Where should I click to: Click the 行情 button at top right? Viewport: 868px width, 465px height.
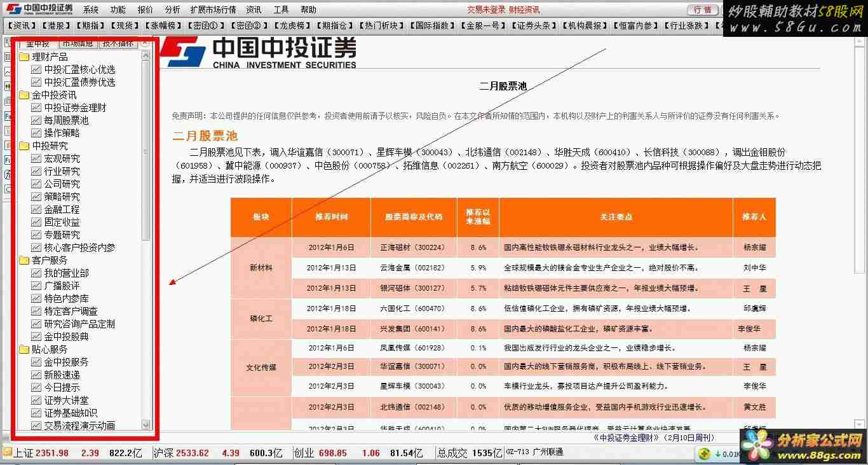(x=703, y=10)
